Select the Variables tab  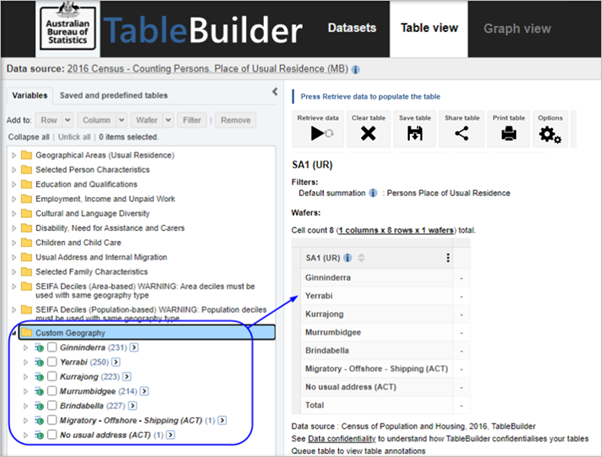(30, 95)
